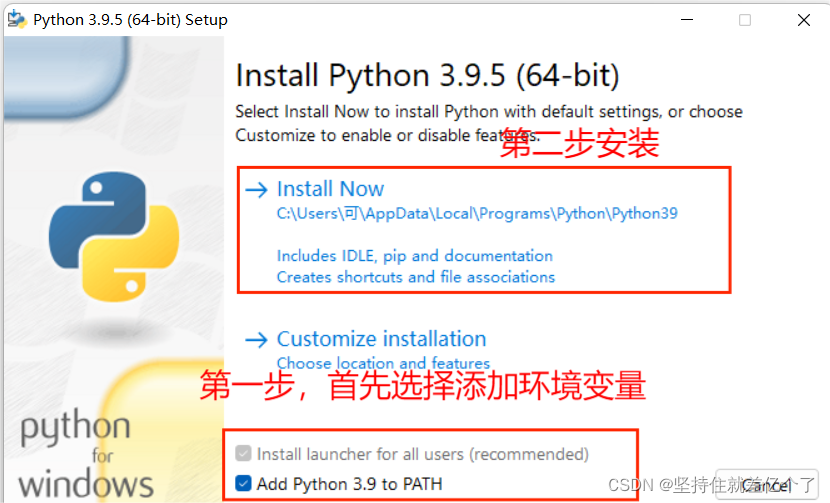Select the Install Now option

click(330, 189)
